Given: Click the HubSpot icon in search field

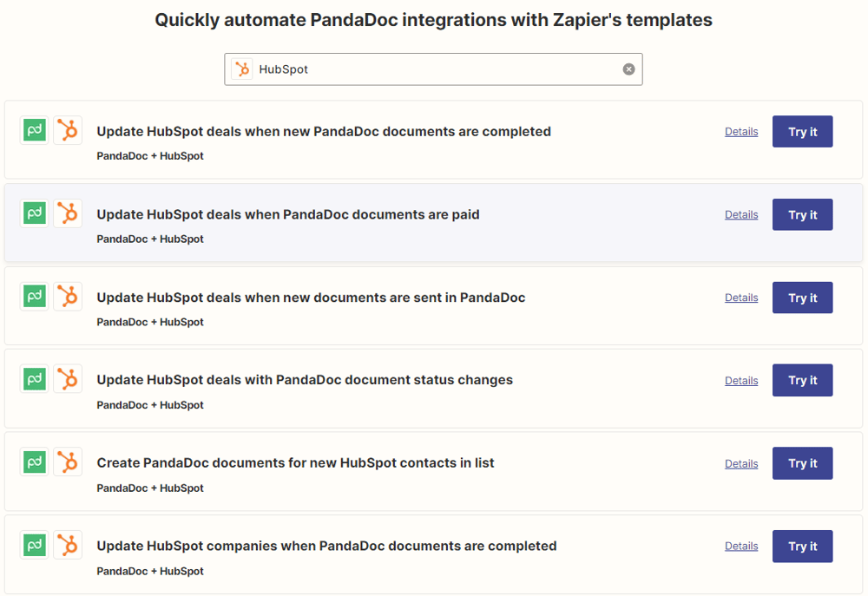Looking at the screenshot, I should click(242, 69).
